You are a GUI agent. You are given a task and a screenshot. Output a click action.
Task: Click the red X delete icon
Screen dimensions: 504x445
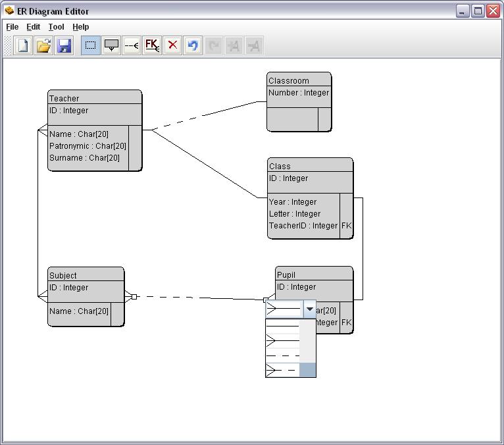[x=172, y=45]
